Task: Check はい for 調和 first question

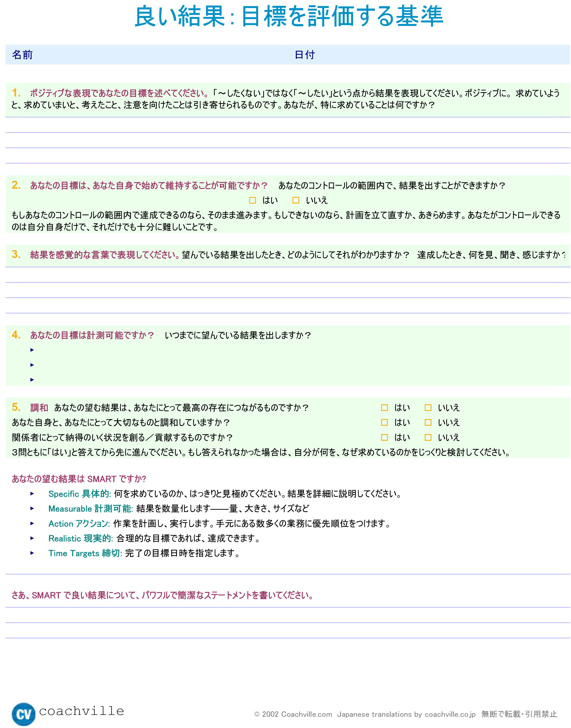Action: pyautogui.click(x=385, y=408)
